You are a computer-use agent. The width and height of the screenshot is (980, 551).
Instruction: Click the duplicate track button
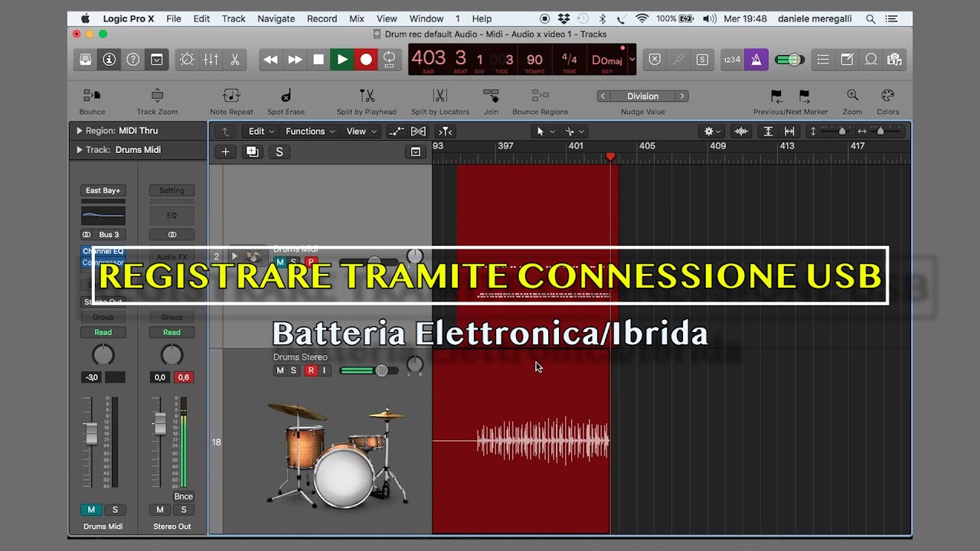coord(252,152)
